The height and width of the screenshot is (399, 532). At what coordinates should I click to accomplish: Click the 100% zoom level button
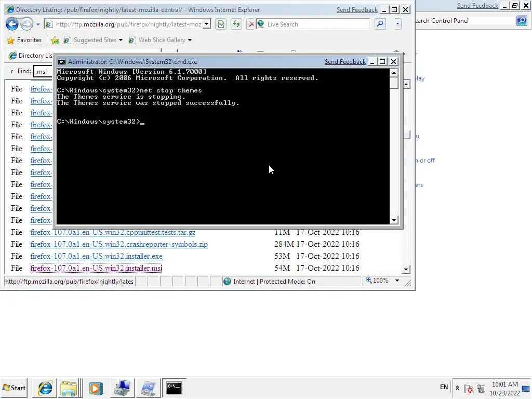tap(377, 281)
